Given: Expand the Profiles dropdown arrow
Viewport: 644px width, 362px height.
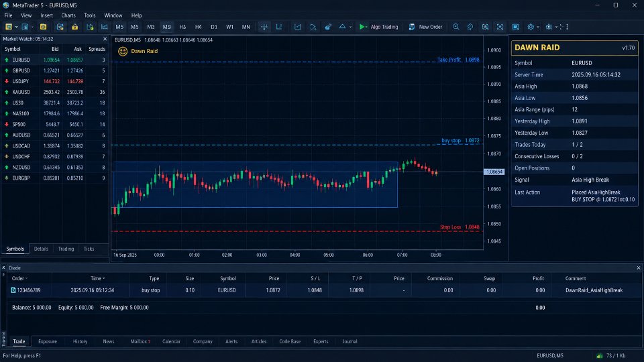Looking at the screenshot, I should point(32,27).
